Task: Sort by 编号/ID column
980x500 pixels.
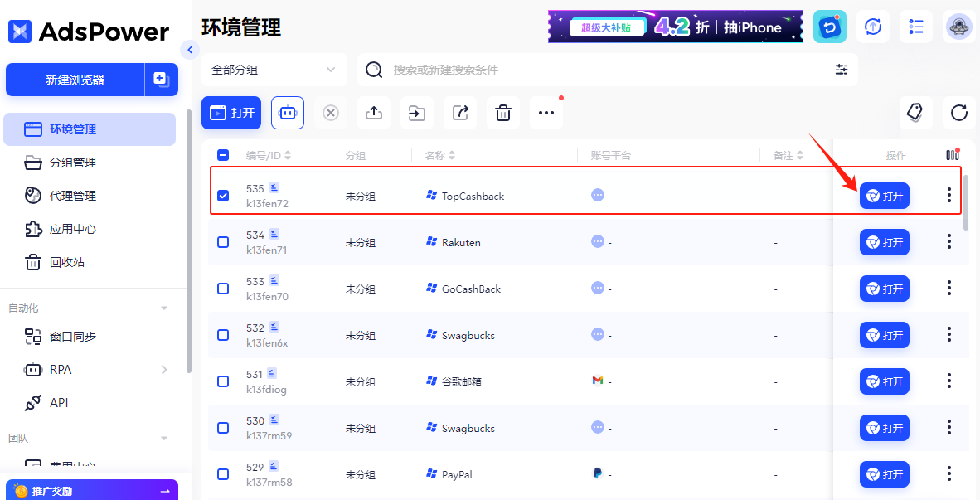Action: pos(288,156)
